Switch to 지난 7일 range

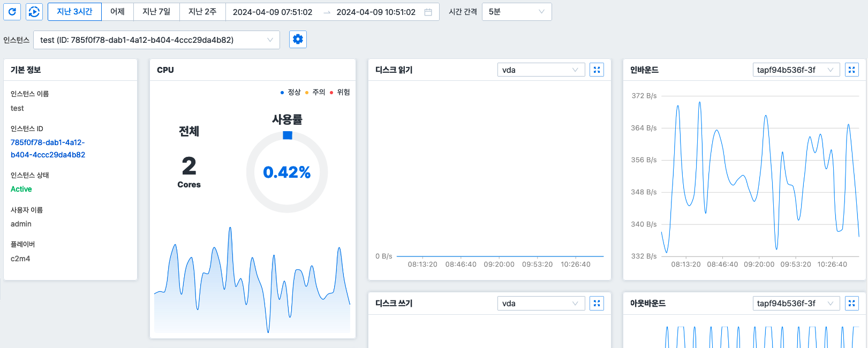(x=156, y=12)
